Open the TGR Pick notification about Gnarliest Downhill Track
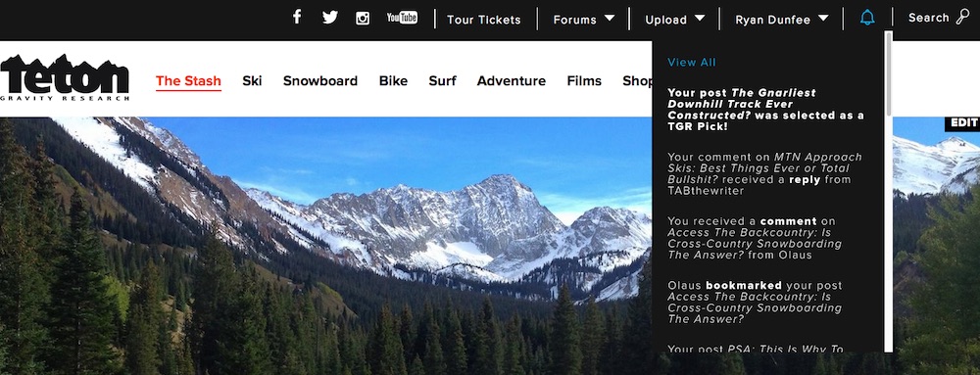 pyautogui.click(x=765, y=110)
